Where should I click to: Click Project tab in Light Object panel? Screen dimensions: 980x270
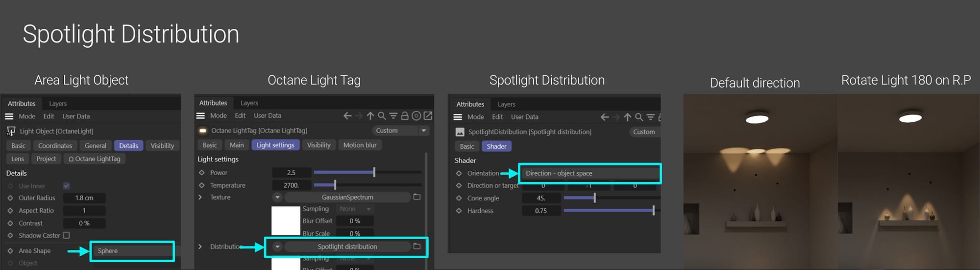(46, 159)
